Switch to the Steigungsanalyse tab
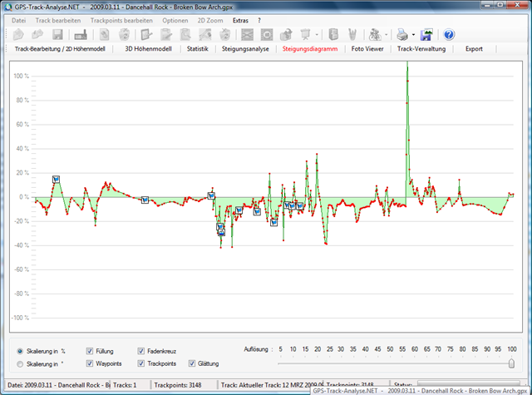 (246, 49)
